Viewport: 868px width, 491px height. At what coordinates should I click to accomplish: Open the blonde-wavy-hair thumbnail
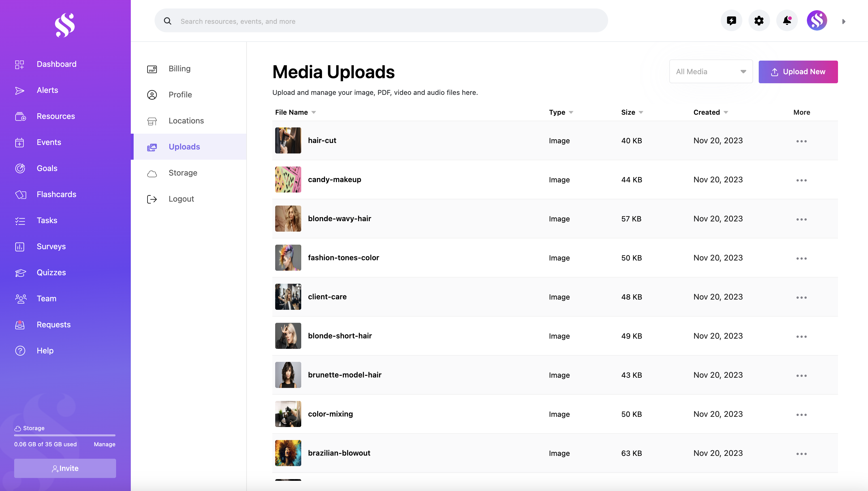click(288, 219)
